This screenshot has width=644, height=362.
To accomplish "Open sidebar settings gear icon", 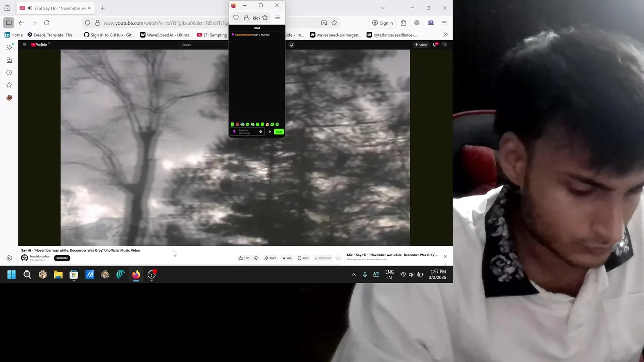I will pyautogui.click(x=9, y=258).
